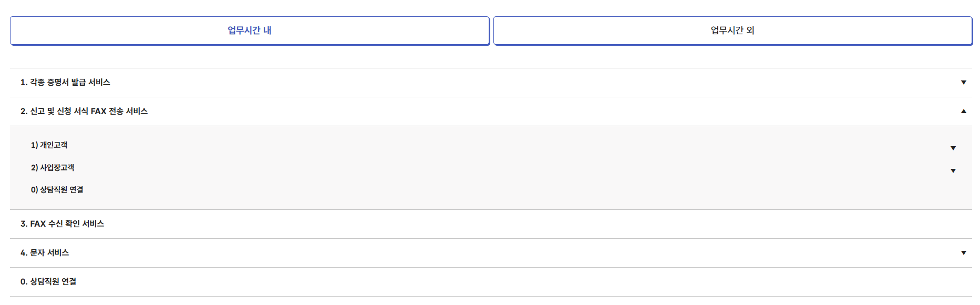Click the FAX 수신 확인 row blank area

(525, 224)
